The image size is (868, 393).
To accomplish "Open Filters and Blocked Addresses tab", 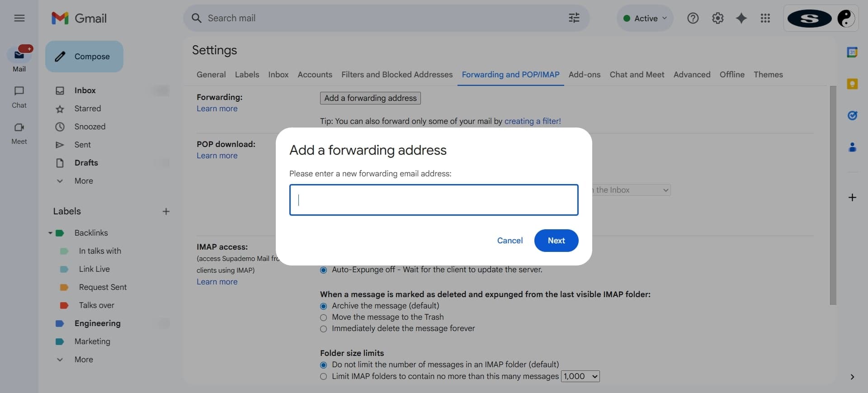I will pyautogui.click(x=397, y=75).
